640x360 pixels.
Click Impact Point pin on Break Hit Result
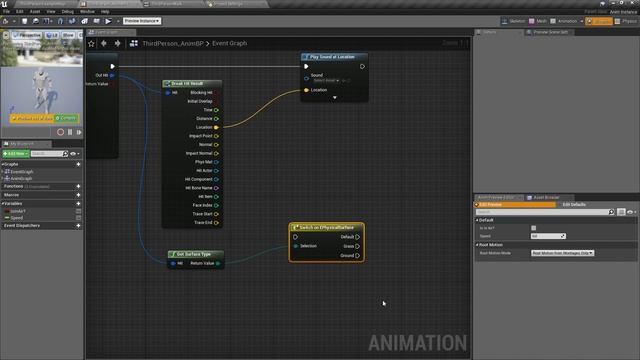click(216, 136)
